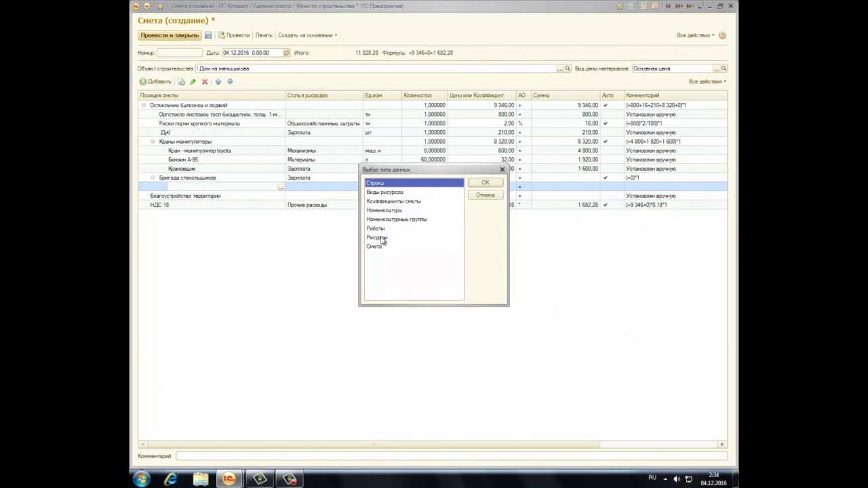The image size is (868, 488).
Task: Click the Сумма column header
Action: (566, 96)
